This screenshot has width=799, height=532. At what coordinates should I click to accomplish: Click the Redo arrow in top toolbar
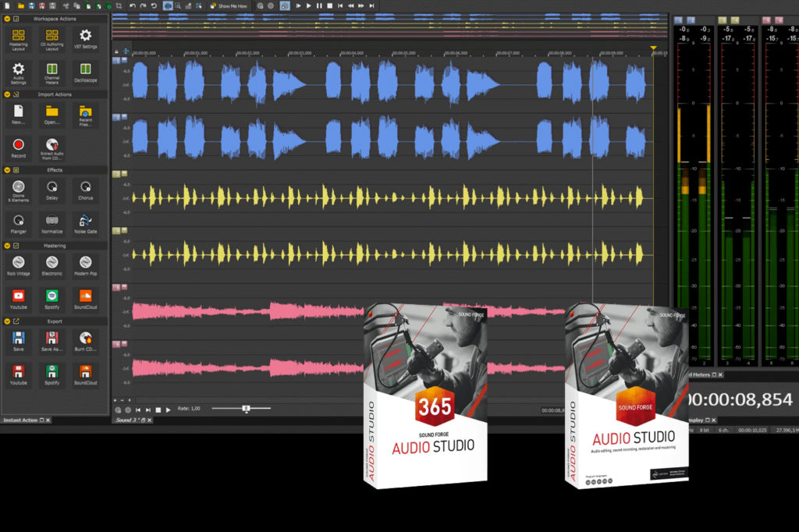pyautogui.click(x=144, y=5)
